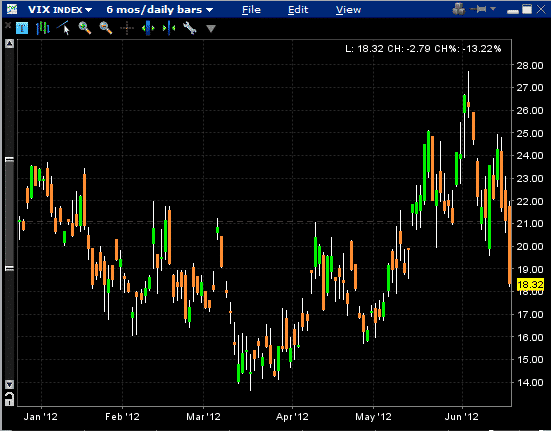551x431 pixels.
Task: Maximize the chart window
Action: click(x=527, y=9)
